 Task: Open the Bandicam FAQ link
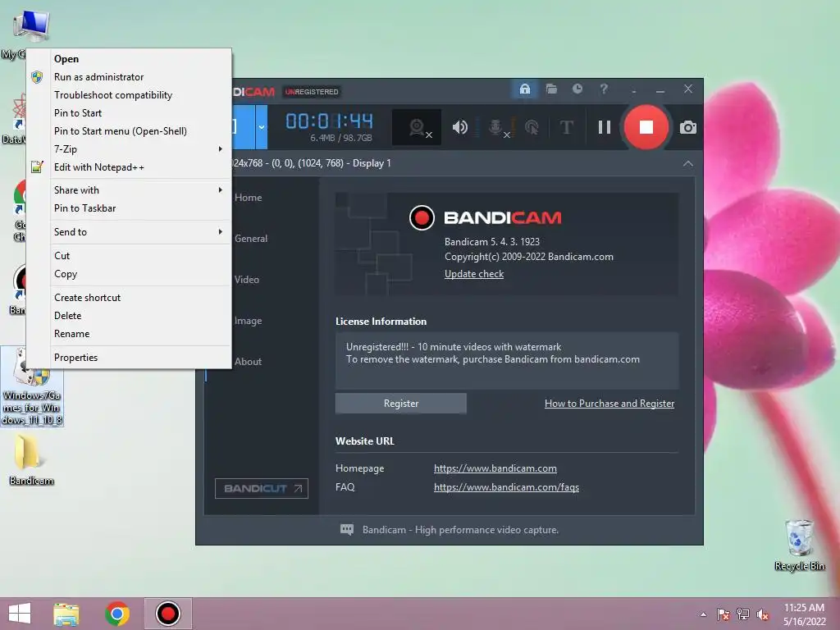(x=506, y=487)
